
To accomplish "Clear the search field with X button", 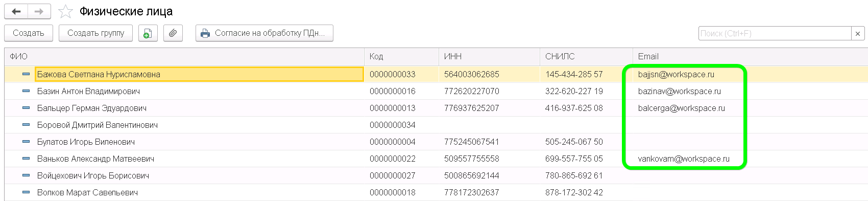I will [858, 33].
